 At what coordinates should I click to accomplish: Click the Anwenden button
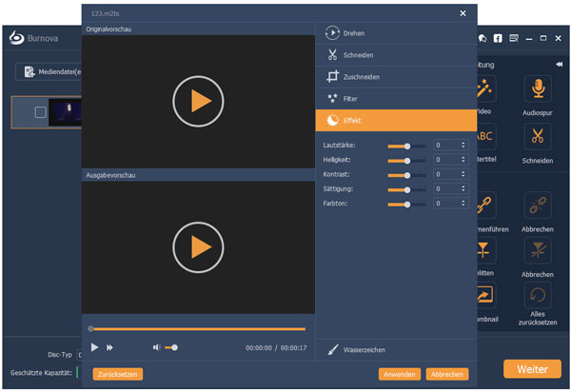tap(399, 374)
